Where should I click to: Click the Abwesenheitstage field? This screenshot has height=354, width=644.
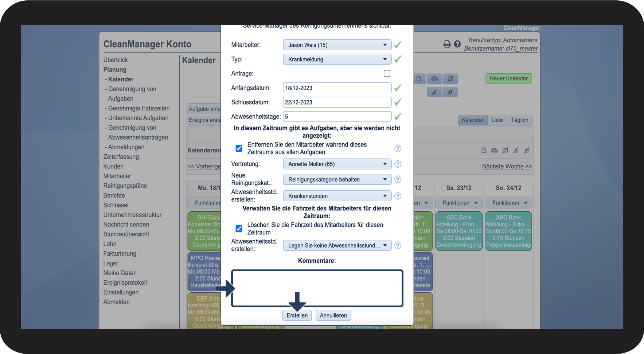[337, 117]
